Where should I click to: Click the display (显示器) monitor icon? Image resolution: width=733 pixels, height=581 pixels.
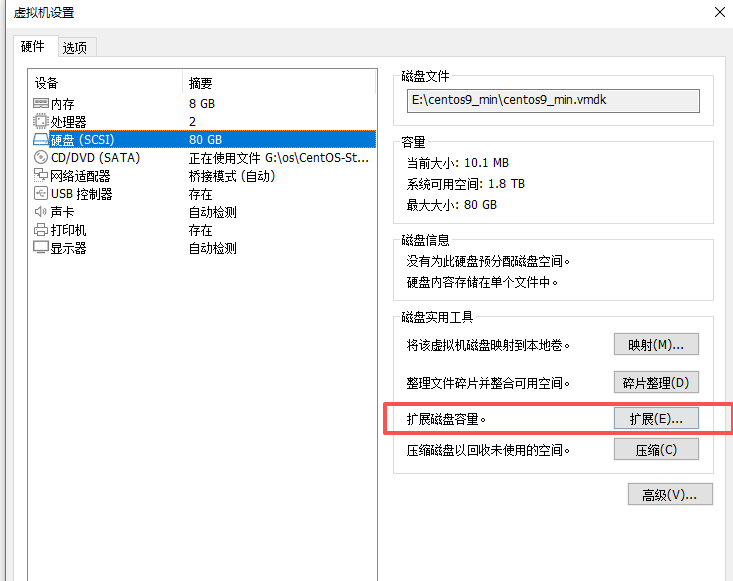(x=41, y=248)
